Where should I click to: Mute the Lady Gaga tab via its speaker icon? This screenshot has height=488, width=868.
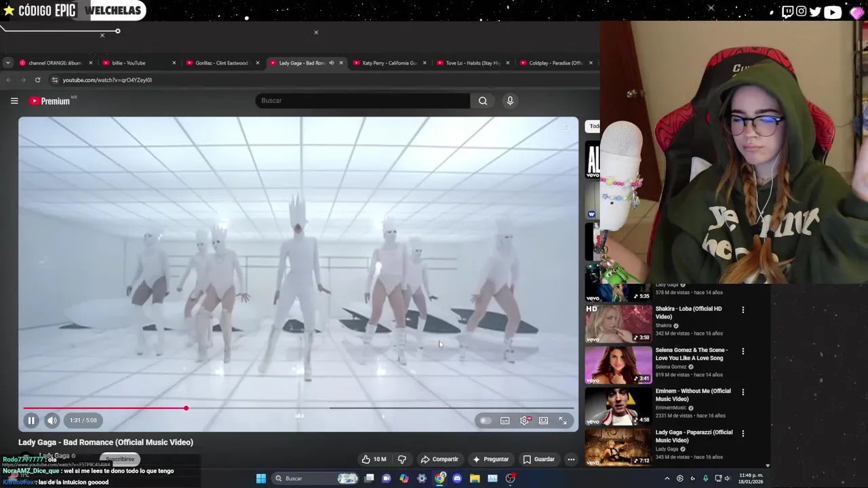[x=331, y=63]
